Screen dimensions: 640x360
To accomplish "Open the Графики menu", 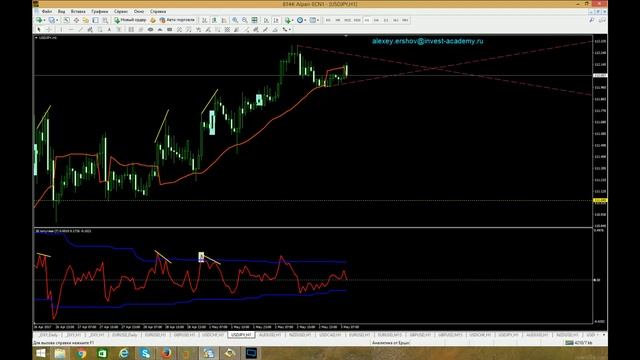I will click(100, 11).
